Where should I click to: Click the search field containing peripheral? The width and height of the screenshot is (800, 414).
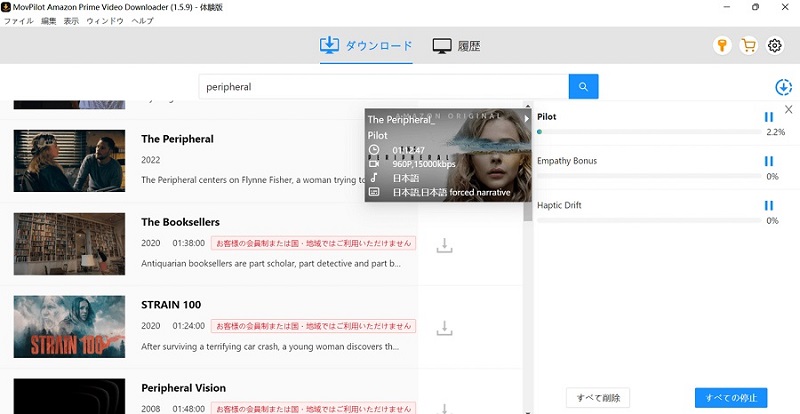click(x=384, y=87)
